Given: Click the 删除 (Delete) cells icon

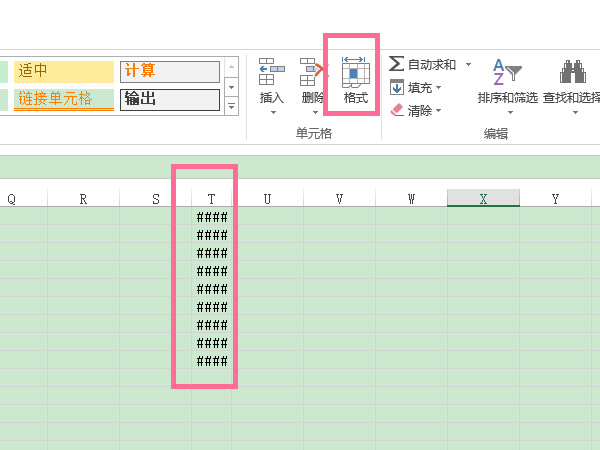Looking at the screenshot, I should pyautogui.click(x=313, y=73).
